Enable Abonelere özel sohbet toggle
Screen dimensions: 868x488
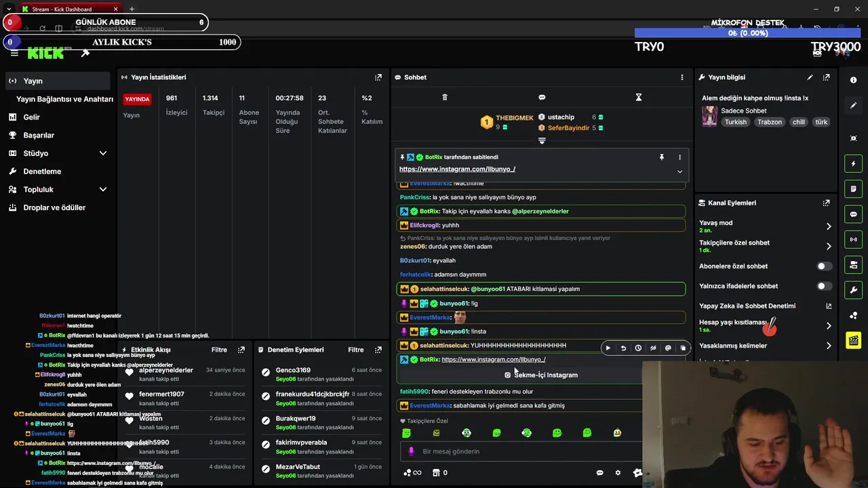point(825,266)
